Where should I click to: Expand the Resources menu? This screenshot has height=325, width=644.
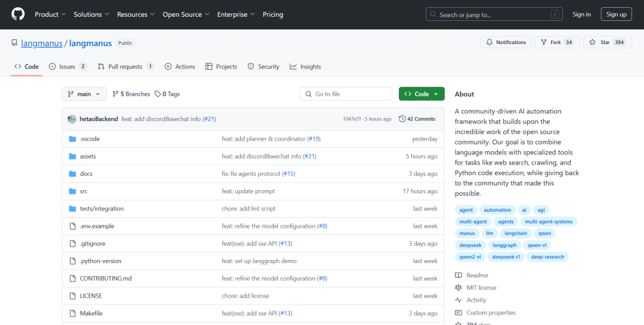click(x=136, y=14)
